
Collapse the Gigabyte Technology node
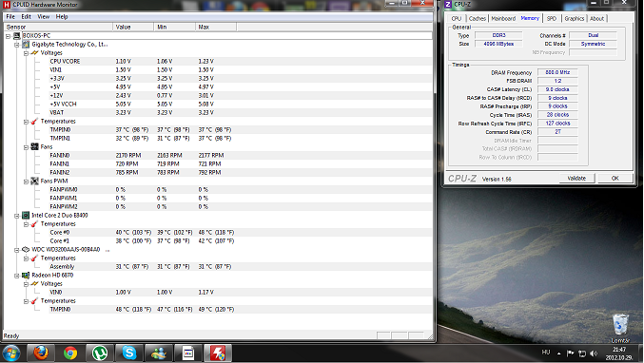17,45
